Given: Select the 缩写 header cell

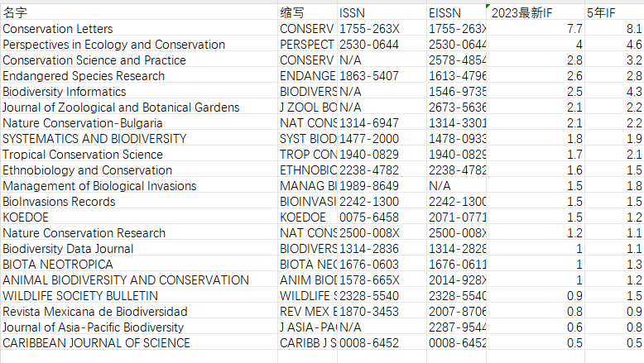Looking at the screenshot, I should (308, 12).
